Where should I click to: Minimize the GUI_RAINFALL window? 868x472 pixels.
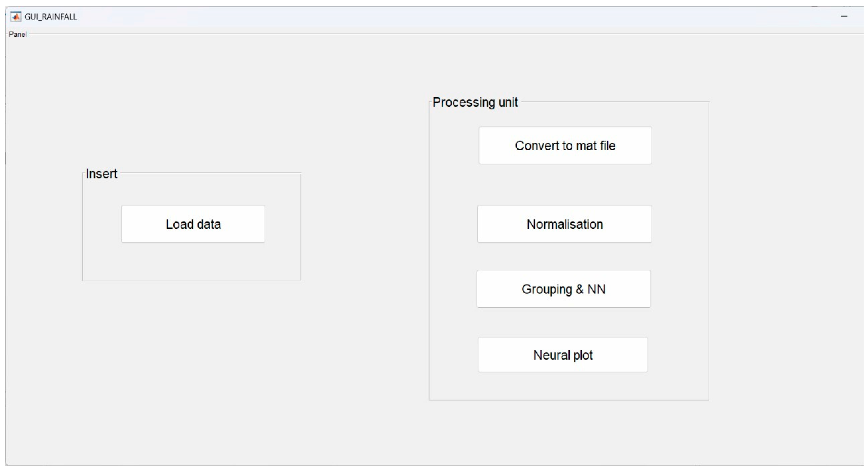(x=844, y=16)
